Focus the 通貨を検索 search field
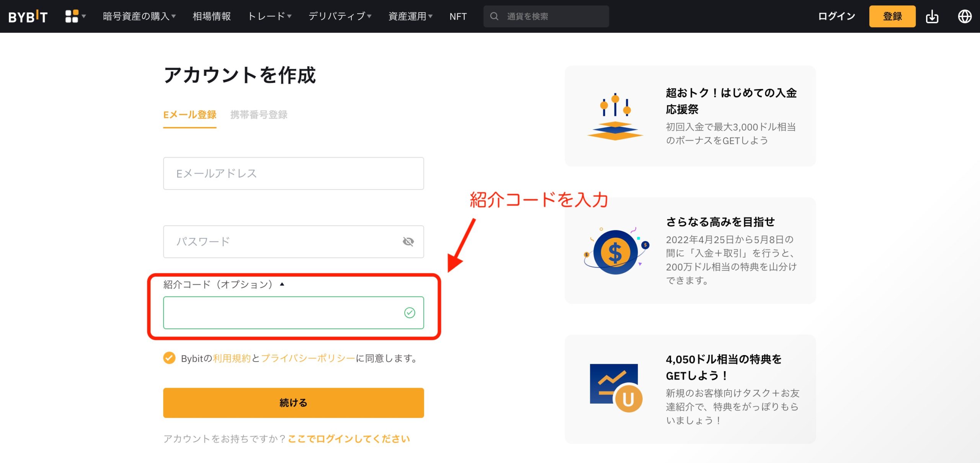The width and height of the screenshot is (980, 463). point(546,16)
